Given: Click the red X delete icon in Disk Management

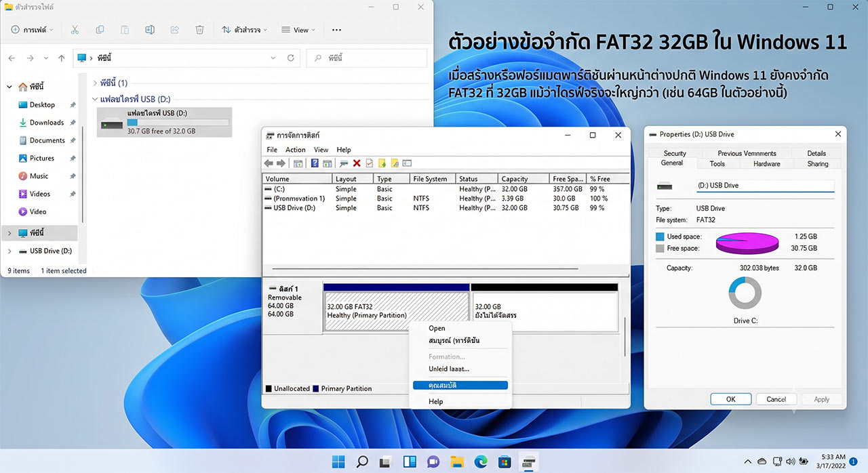Looking at the screenshot, I should (x=357, y=163).
